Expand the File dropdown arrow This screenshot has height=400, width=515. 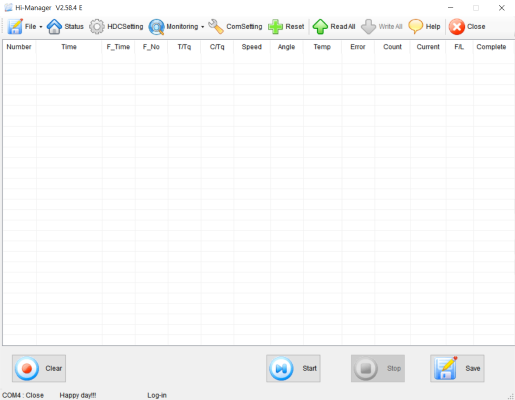tap(41, 27)
